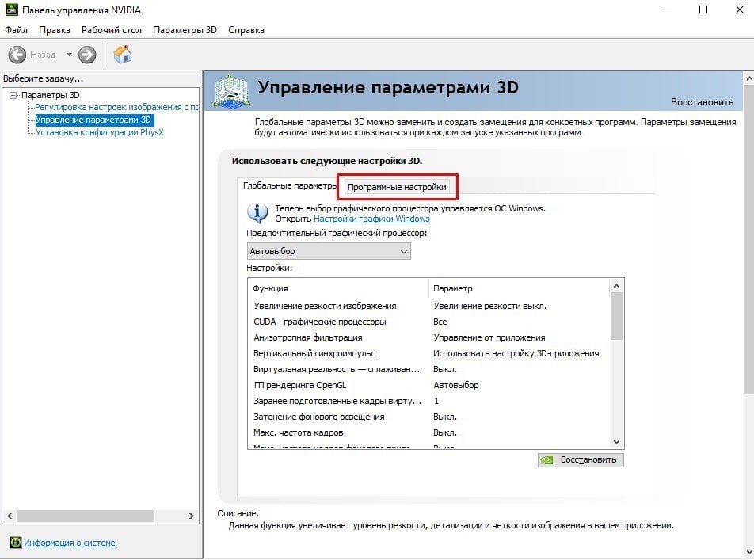Open the Рабочий стол menu
Screen dimensions: 754x560
pos(112,30)
